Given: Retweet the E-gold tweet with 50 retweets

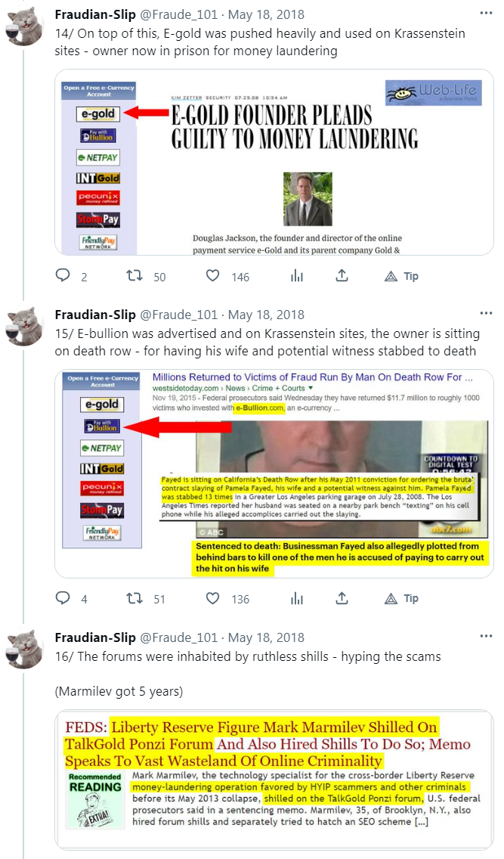Looking at the screenshot, I should tap(135, 276).
